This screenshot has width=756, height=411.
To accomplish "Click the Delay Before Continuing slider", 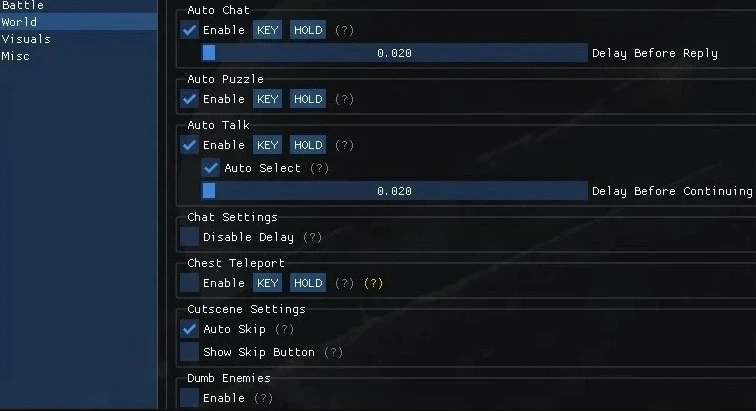I will [394, 191].
